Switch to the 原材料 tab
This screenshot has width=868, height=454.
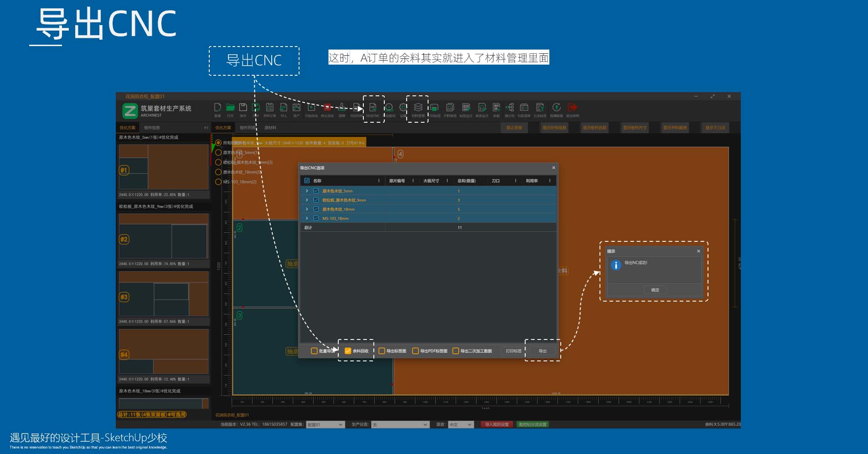click(270, 128)
